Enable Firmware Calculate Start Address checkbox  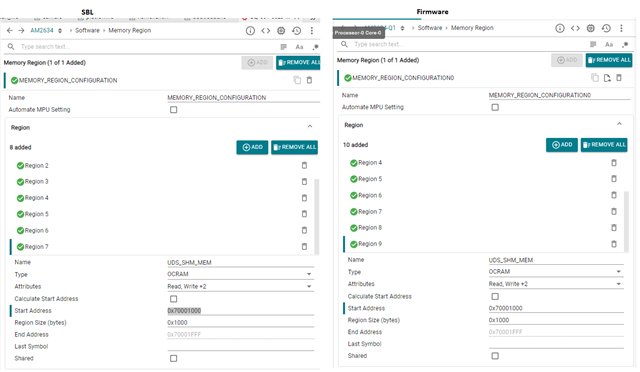pos(495,296)
